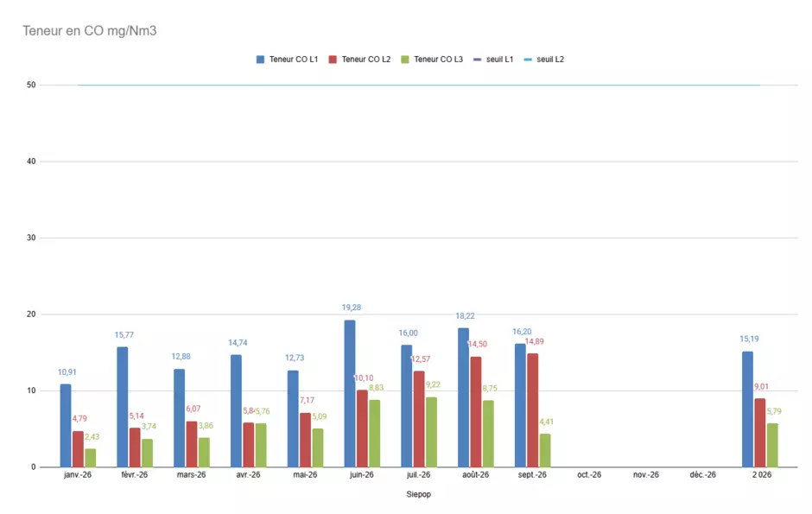Click the data label 15,19
812x514 pixels.
[x=749, y=339]
